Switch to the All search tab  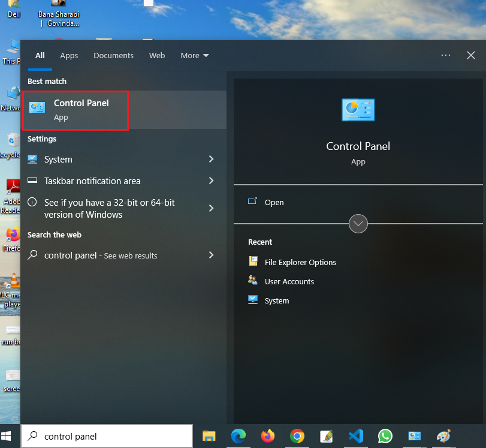pos(40,56)
